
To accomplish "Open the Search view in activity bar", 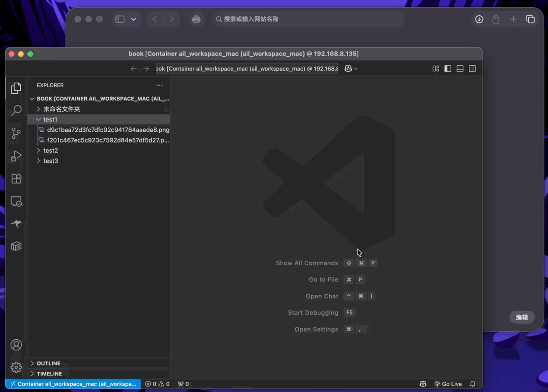I will click(x=16, y=110).
